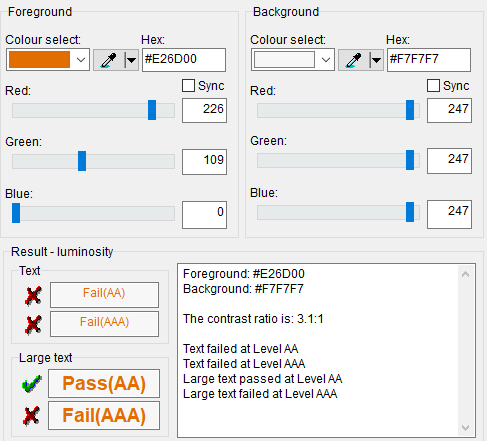This screenshot has height=441, width=487.
Task: Enable Sync checkbox in Background panel
Action: [x=433, y=86]
